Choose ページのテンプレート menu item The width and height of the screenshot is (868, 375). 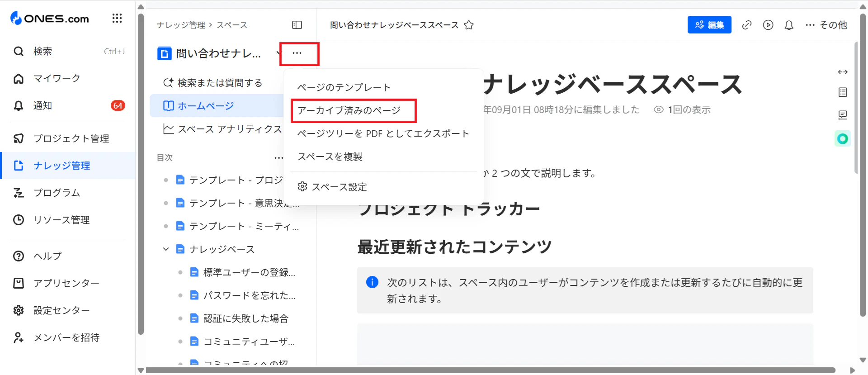tap(383, 87)
